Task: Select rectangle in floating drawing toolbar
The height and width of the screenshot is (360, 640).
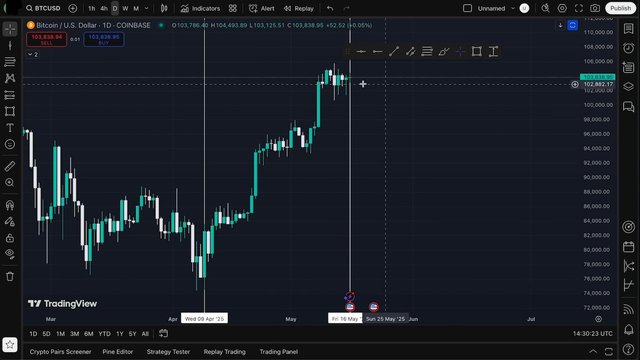Action: pos(476,51)
